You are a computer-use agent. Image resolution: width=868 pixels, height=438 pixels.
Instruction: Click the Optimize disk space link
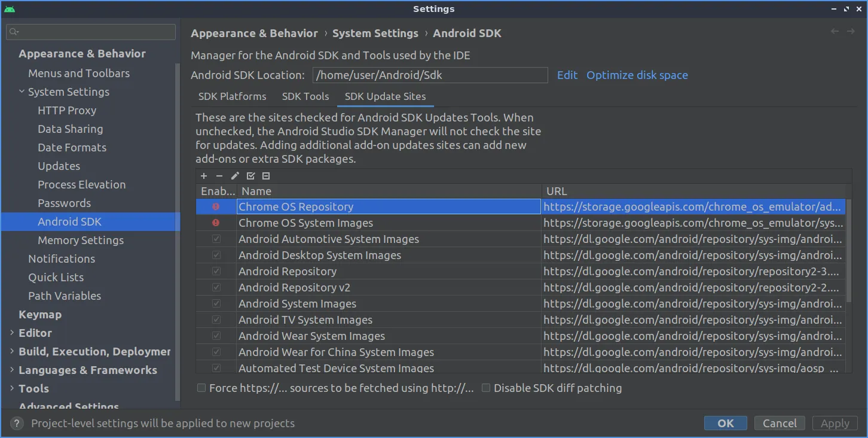637,75
